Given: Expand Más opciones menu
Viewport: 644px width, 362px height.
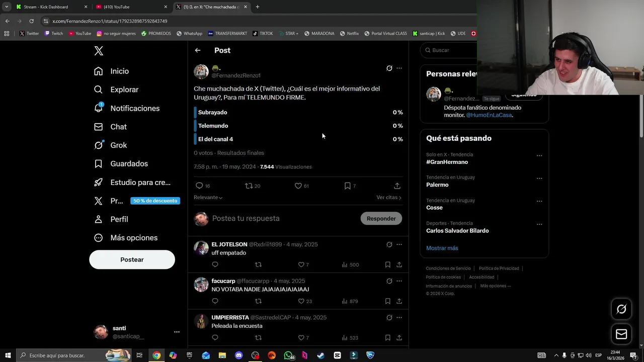Looking at the screenshot, I should tap(126, 238).
